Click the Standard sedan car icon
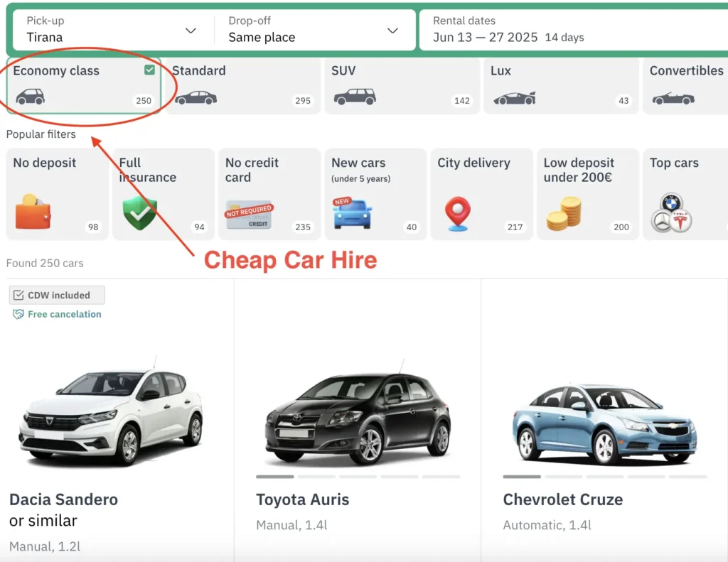728x562 pixels. [196, 97]
